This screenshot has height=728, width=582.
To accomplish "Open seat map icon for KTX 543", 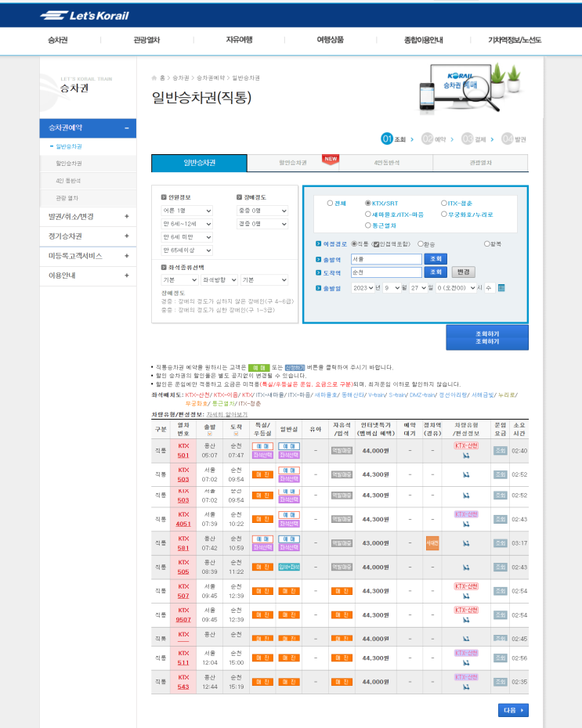I will click(x=466, y=687).
